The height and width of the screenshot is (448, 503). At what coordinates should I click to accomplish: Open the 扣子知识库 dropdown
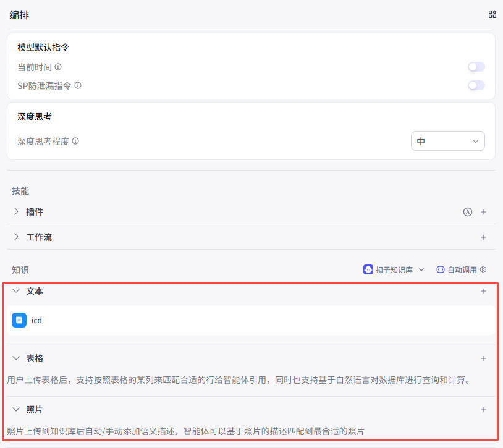421,269
